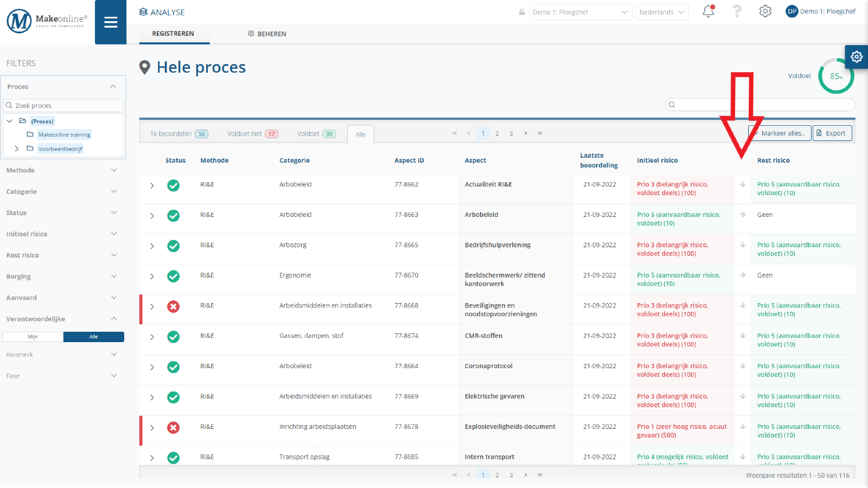This screenshot has width=868, height=488.
Task: Show the Te beoordelen tab
Action: point(178,134)
